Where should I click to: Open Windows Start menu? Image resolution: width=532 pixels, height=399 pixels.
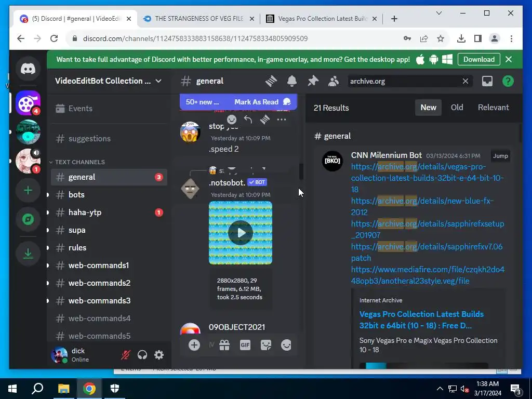12,389
